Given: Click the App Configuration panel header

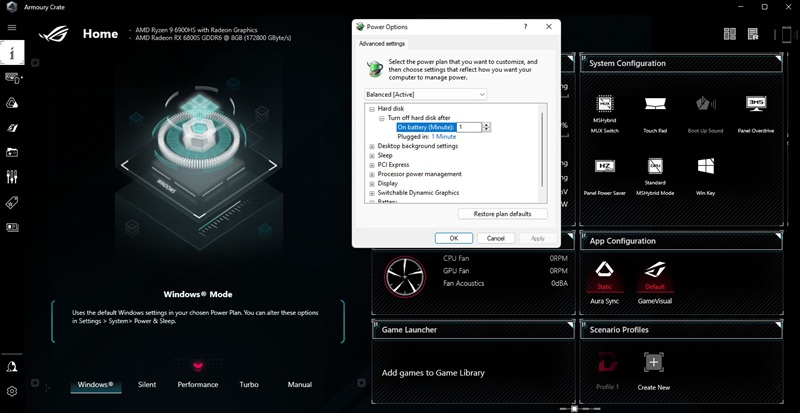Looking at the screenshot, I should (681, 241).
